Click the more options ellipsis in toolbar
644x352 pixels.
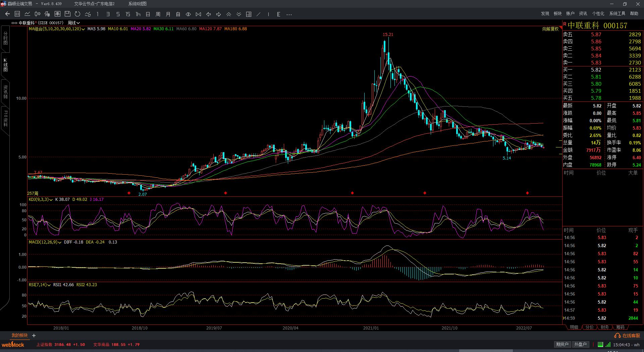(x=289, y=14)
